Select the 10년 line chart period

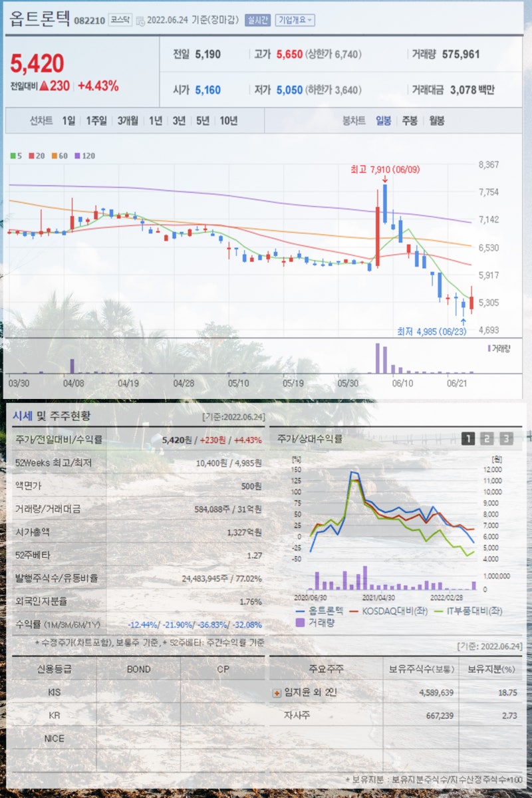(228, 121)
